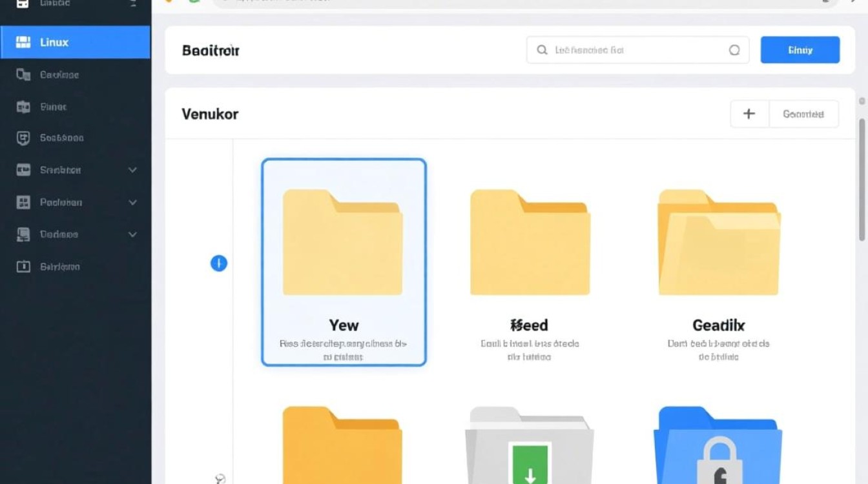Screen dimensions: 868x484
Task: Click the text button next to the plus button
Action: pyautogui.click(x=803, y=114)
